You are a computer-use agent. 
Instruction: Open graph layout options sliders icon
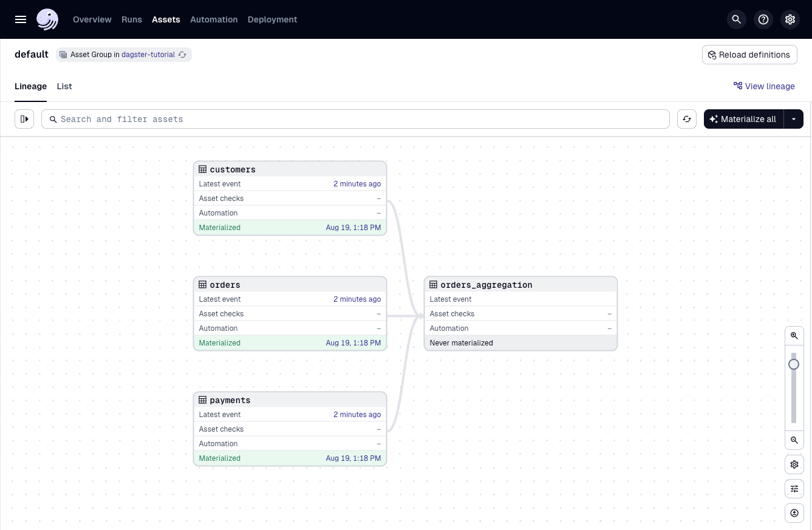point(794,489)
